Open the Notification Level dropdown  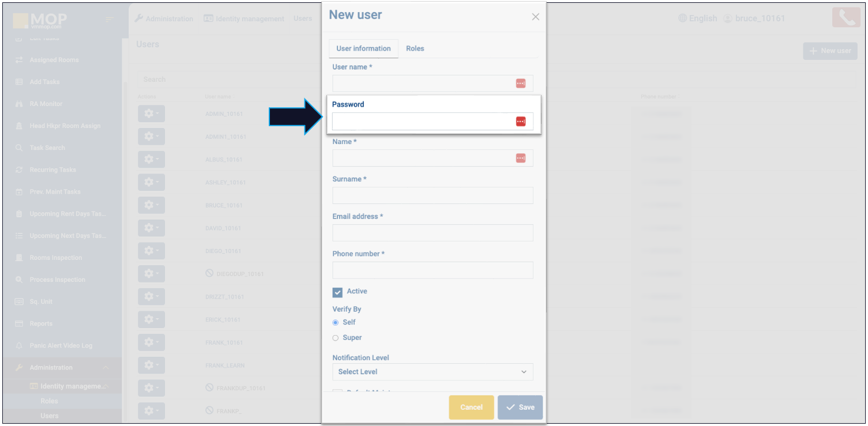tap(433, 372)
